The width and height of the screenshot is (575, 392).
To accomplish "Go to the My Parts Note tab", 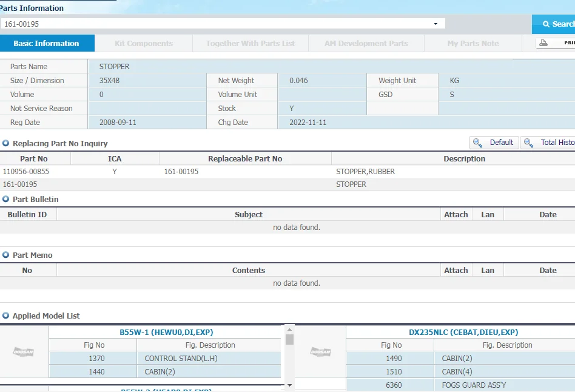I will 473,44.
